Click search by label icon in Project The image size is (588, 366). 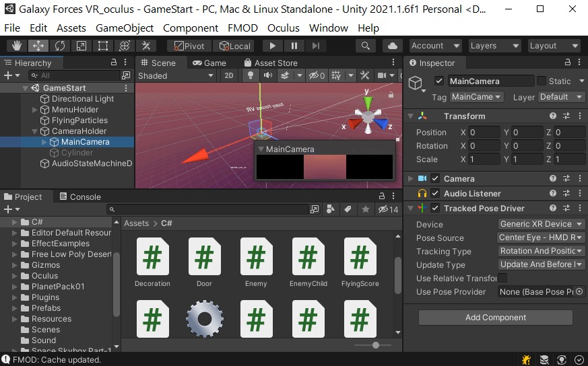click(348, 209)
